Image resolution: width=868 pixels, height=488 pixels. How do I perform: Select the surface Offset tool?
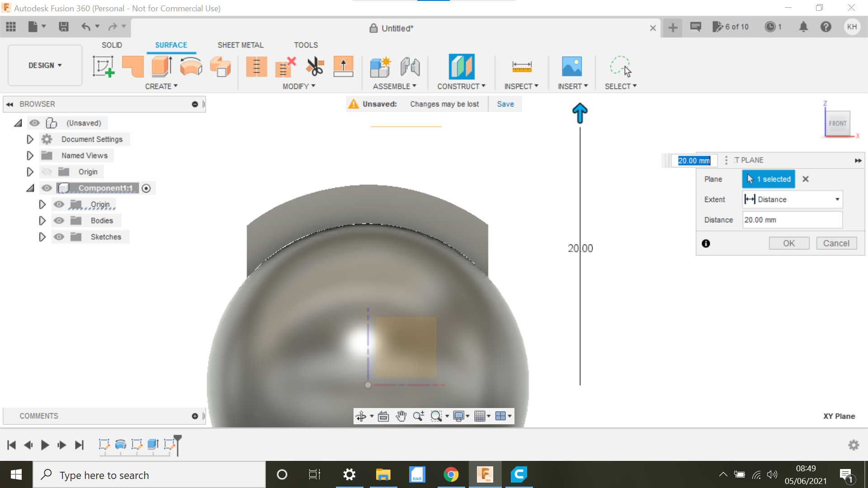pos(221,66)
